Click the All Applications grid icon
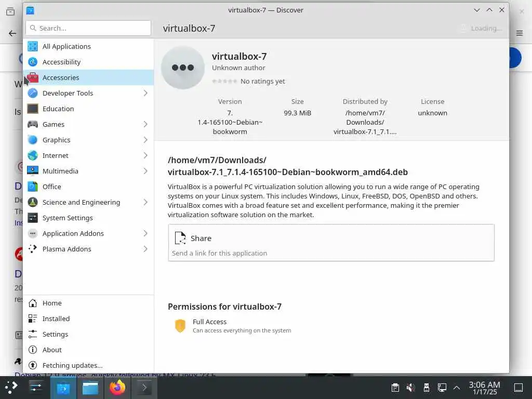The height and width of the screenshot is (399, 532). 33,46
